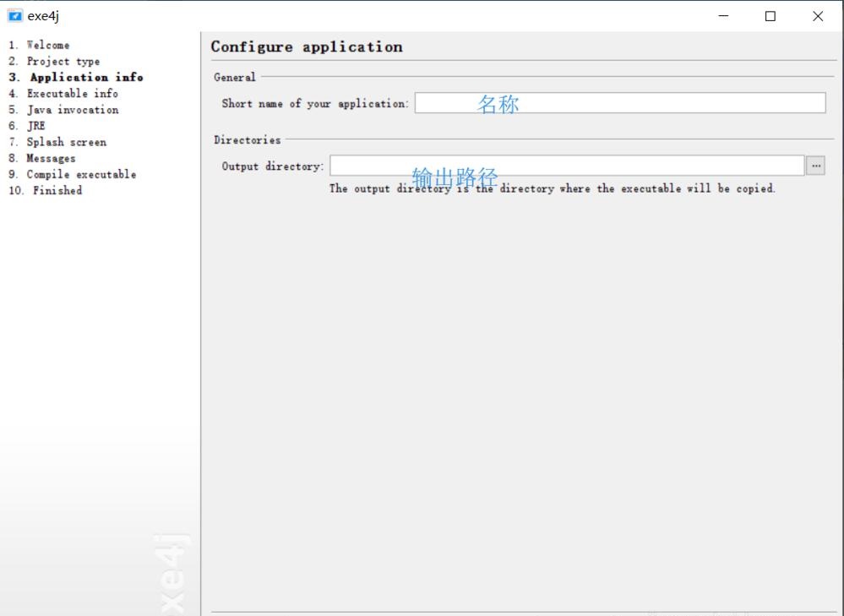Minimize the exe4j window
The width and height of the screenshot is (844, 616).
(x=723, y=16)
